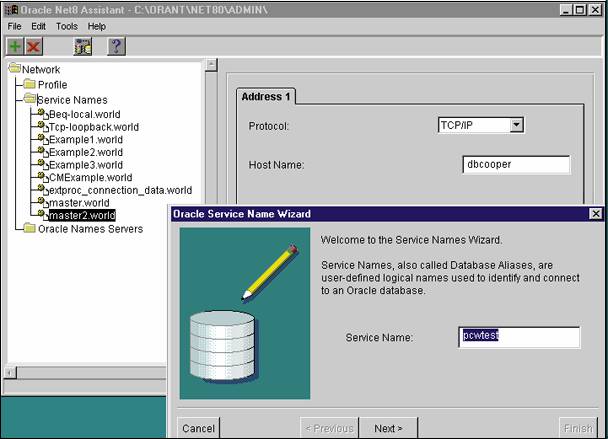608x439 pixels.
Task: Open the Protocol TCP/IP dropdown
Action: pyautogui.click(x=516, y=125)
